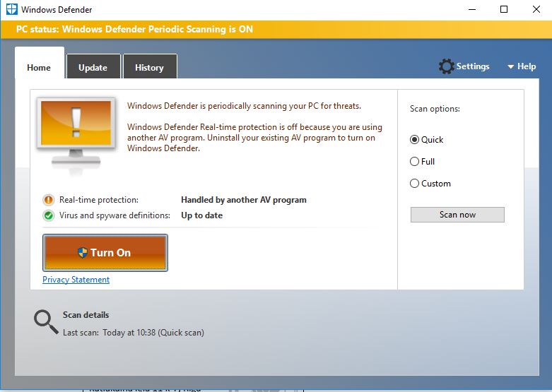552x392 pixels.
Task: Click the Windows Defender title bar icon
Action: tap(11, 9)
